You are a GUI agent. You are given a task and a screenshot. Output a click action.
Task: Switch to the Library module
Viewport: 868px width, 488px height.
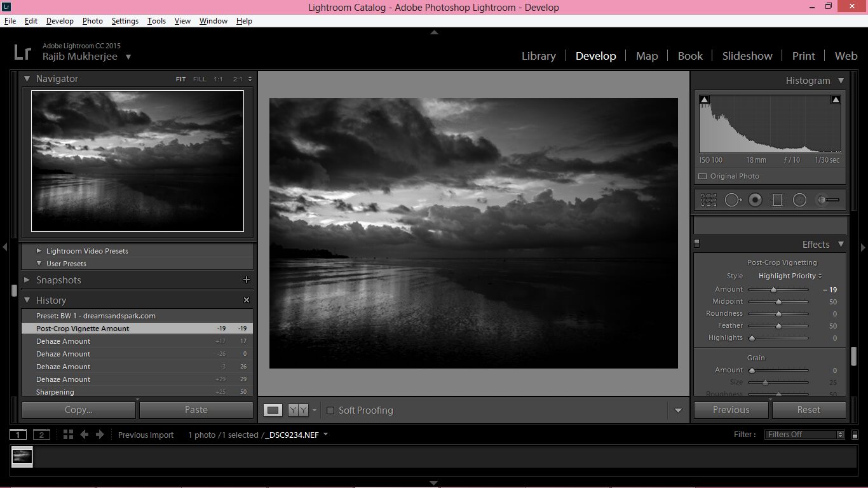point(539,56)
